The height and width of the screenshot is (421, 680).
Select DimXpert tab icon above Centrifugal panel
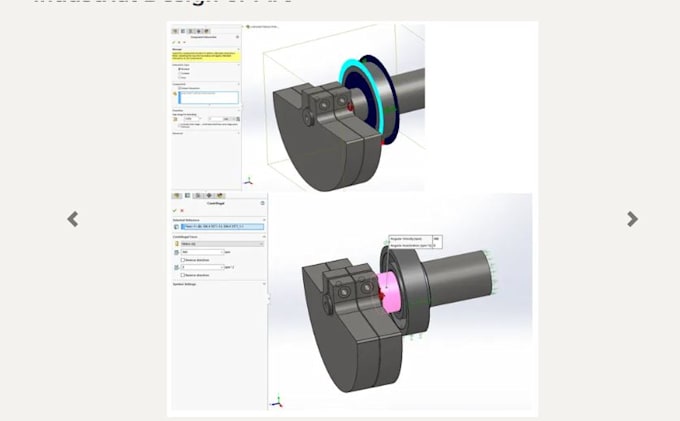[209, 196]
